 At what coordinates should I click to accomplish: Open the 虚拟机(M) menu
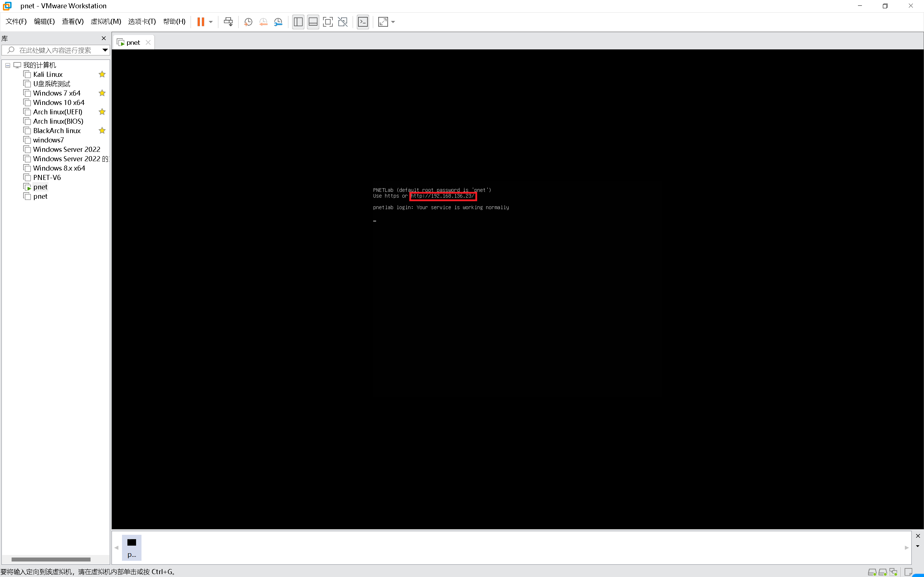(106, 21)
